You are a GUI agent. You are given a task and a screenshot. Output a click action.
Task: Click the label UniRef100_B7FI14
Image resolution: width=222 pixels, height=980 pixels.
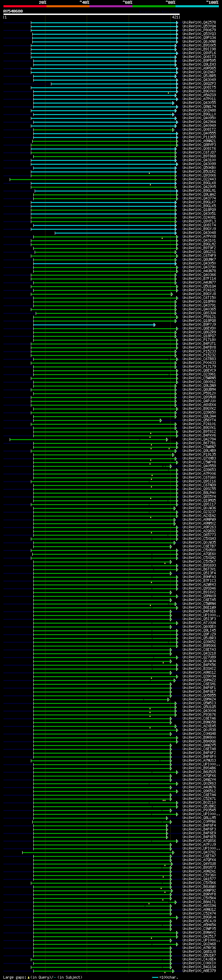pos(199,278)
